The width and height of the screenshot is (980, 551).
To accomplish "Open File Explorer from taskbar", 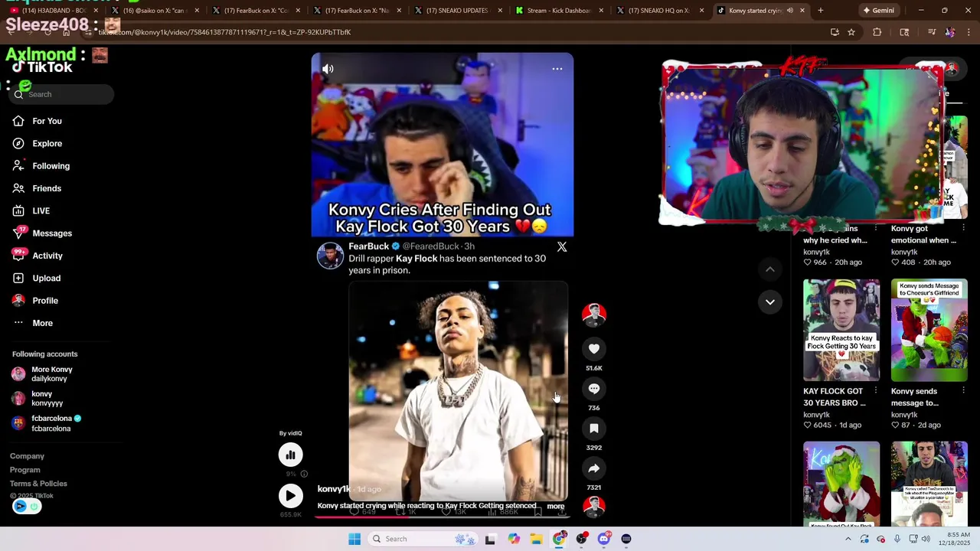I will tap(536, 539).
